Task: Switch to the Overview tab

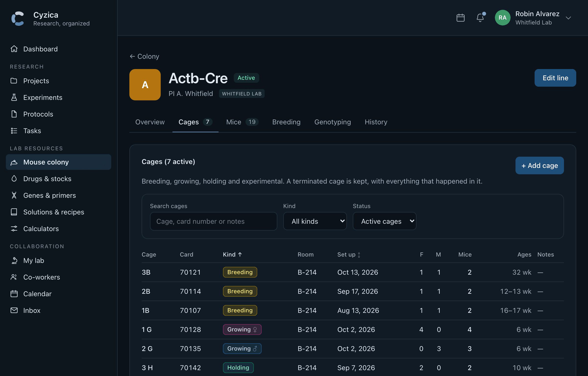Action: [x=150, y=122]
